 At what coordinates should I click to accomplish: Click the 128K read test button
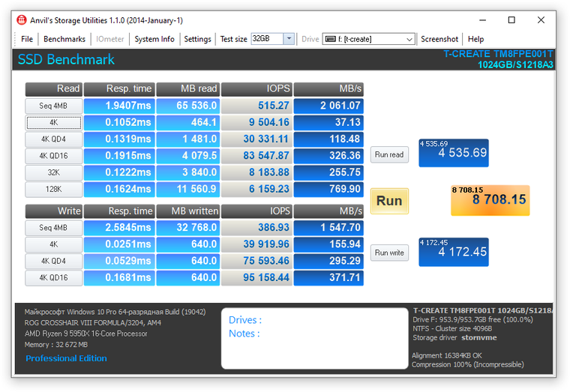click(54, 190)
